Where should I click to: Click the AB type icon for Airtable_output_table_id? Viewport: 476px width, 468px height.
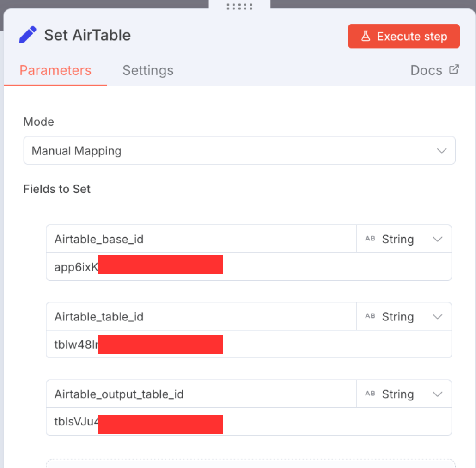click(370, 394)
